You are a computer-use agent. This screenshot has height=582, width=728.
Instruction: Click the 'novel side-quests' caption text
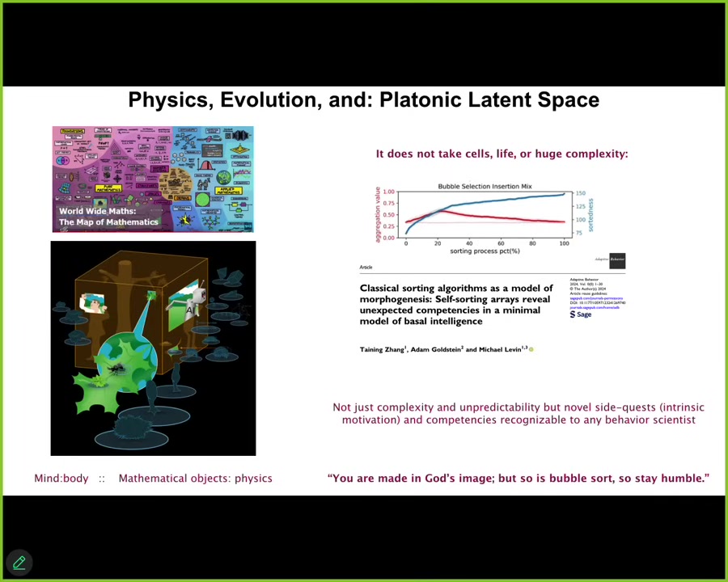tap(518, 413)
